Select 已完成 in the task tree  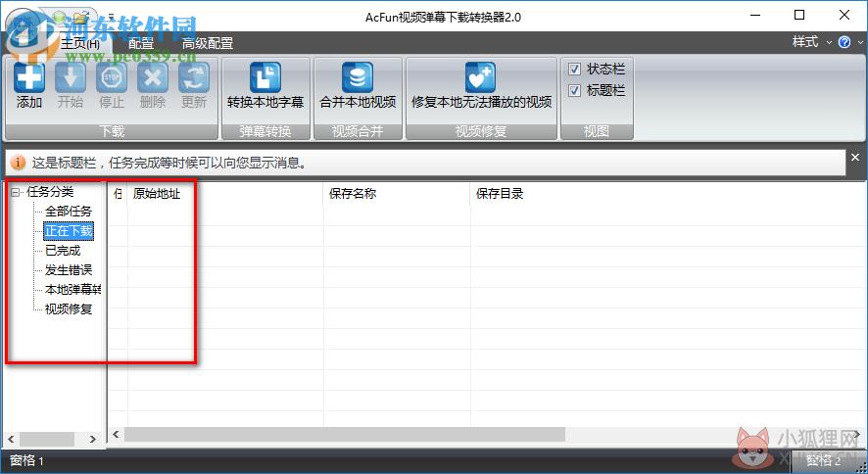tap(63, 250)
